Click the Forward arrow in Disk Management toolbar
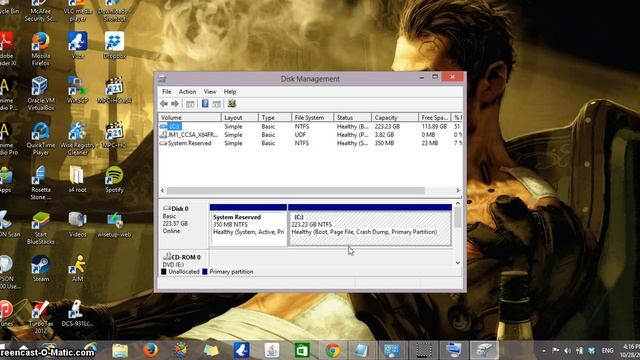This screenshot has width=640, height=360. (175, 104)
